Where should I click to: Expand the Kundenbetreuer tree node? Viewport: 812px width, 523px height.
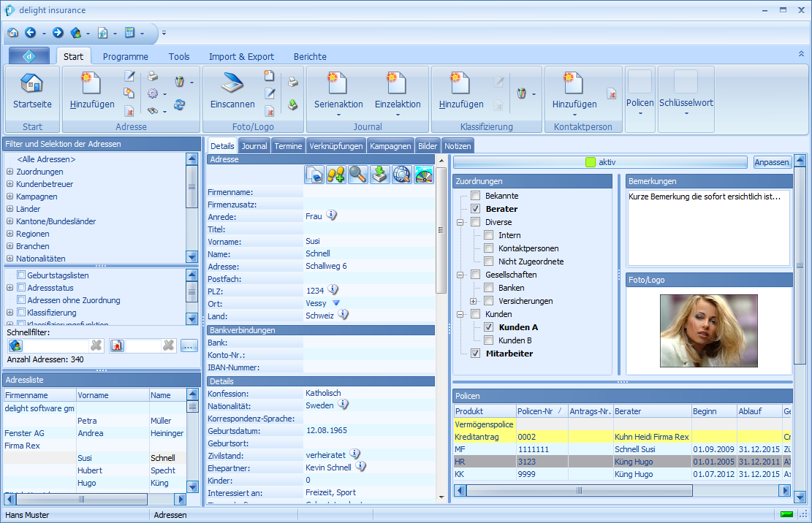[x=10, y=184]
